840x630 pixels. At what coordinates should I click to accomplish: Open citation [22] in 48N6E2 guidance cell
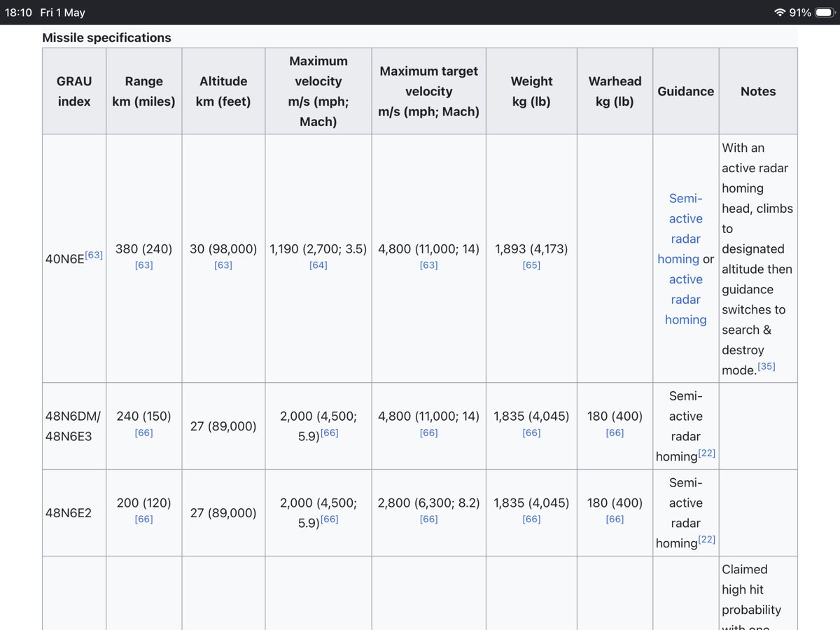[707, 540]
